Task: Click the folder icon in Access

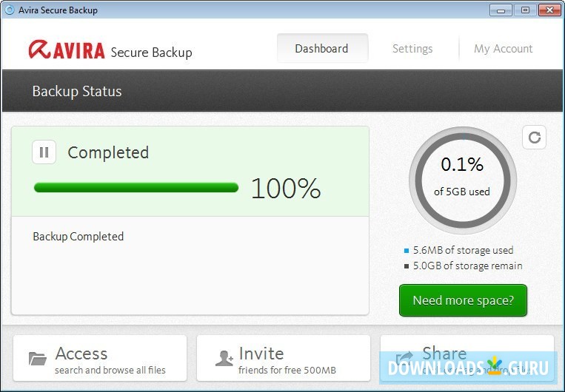Action: 38,359
